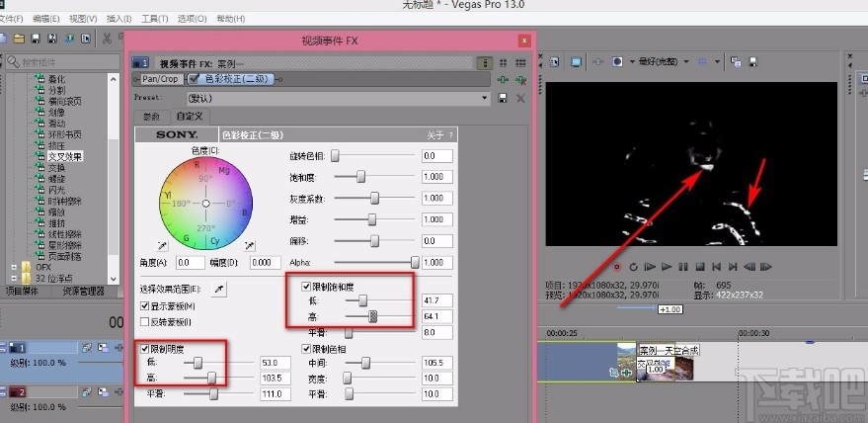Toggle the 限制明度 checkbox
Viewport: 868px width, 423px height.
coord(144,349)
